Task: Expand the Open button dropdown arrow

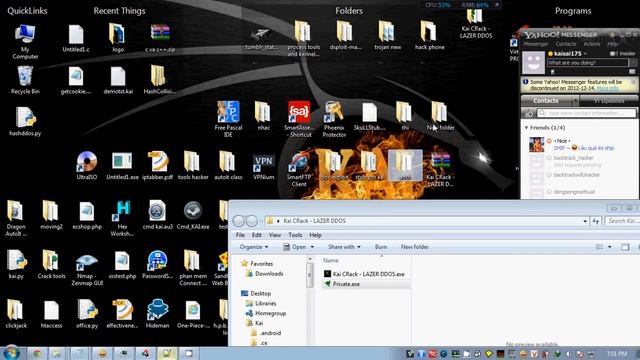Action: point(312,247)
